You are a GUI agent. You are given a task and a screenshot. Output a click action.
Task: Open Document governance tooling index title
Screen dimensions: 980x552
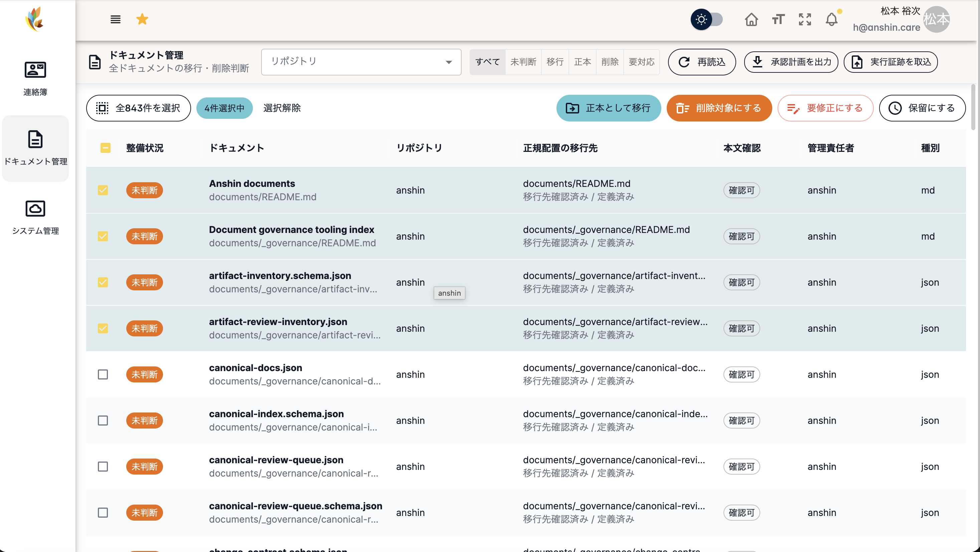coord(291,229)
